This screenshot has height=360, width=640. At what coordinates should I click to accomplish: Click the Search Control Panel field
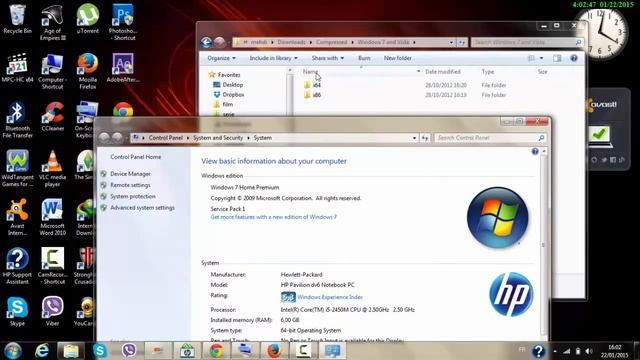pos(490,138)
